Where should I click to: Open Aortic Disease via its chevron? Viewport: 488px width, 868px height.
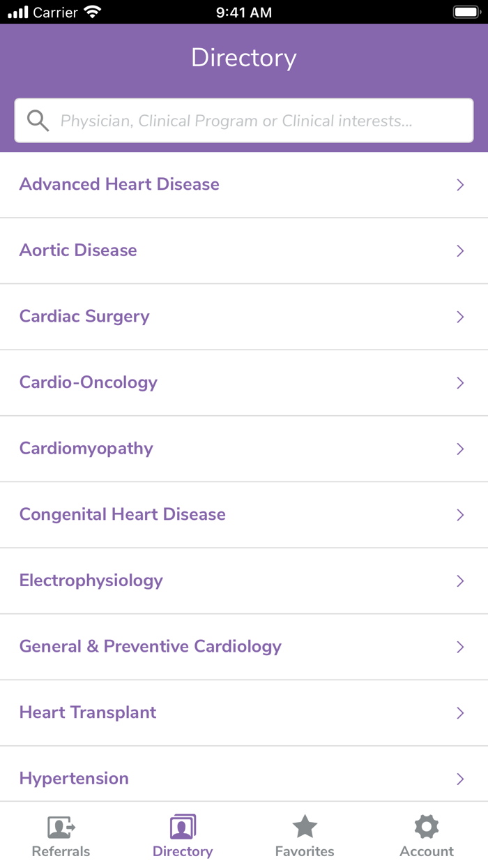coord(460,250)
